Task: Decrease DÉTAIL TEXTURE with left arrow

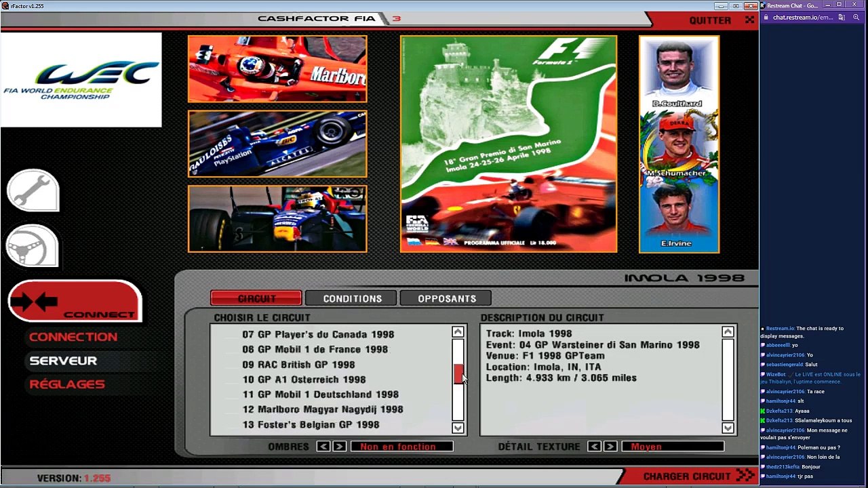Action: tap(594, 446)
